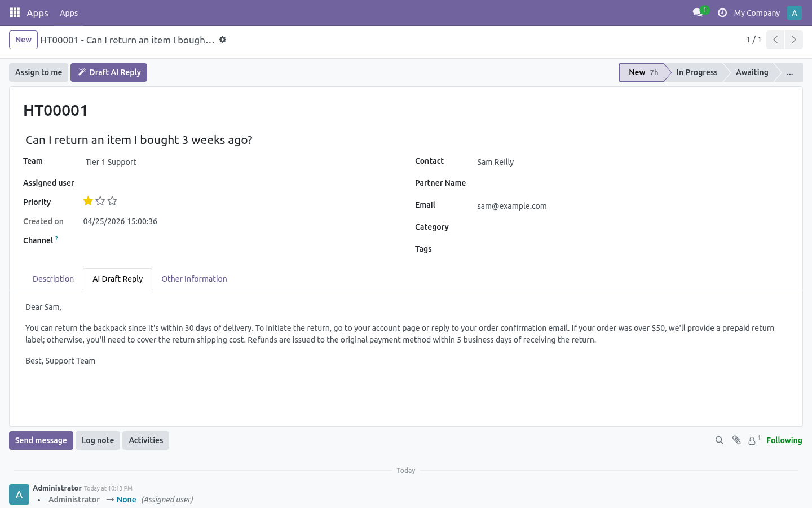Select the AI Draft Reply tab

coord(117,279)
